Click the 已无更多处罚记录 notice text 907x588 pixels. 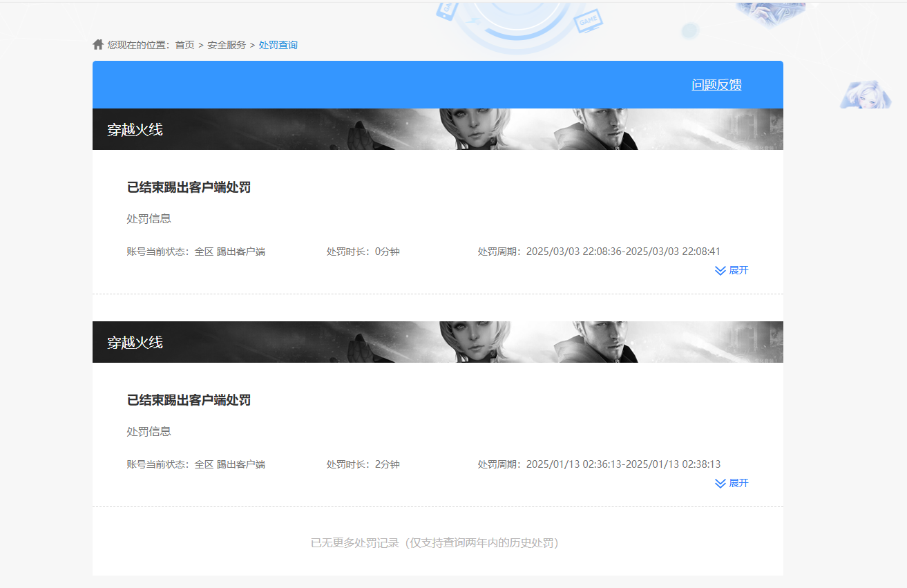435,543
